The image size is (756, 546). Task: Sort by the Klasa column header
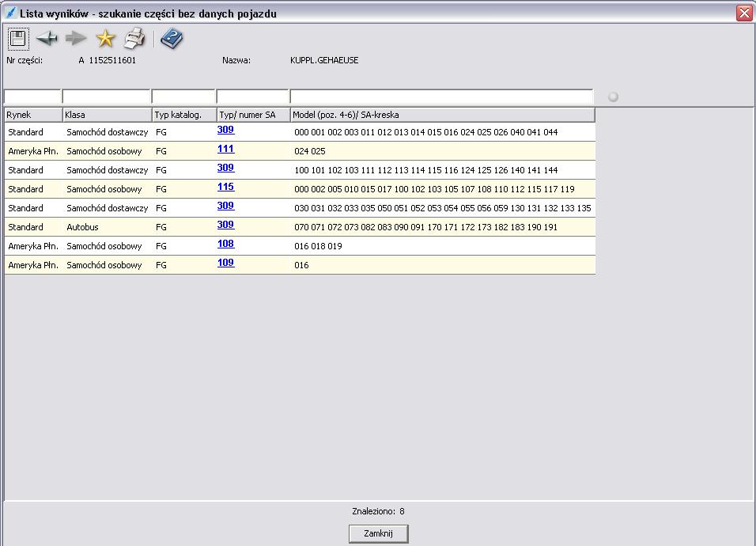point(106,115)
